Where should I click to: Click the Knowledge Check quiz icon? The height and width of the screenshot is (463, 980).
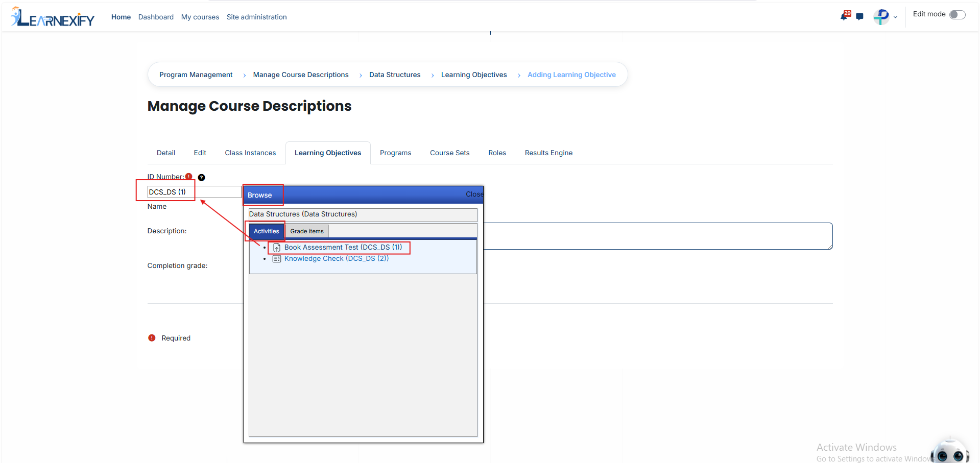(x=277, y=259)
